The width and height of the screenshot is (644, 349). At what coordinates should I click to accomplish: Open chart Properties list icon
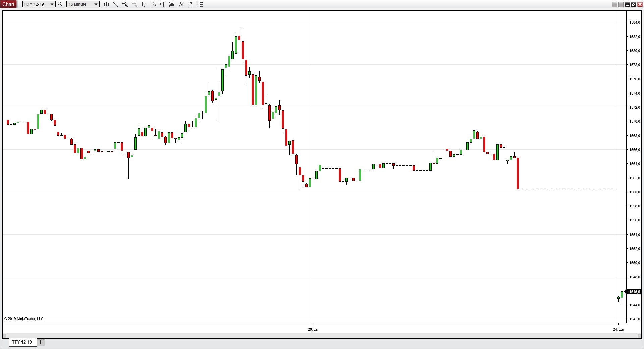click(x=200, y=4)
